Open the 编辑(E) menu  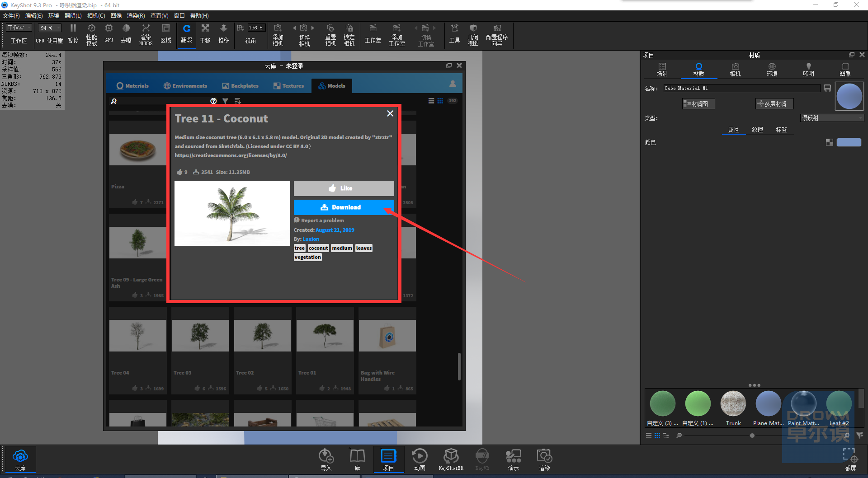[x=34, y=16]
